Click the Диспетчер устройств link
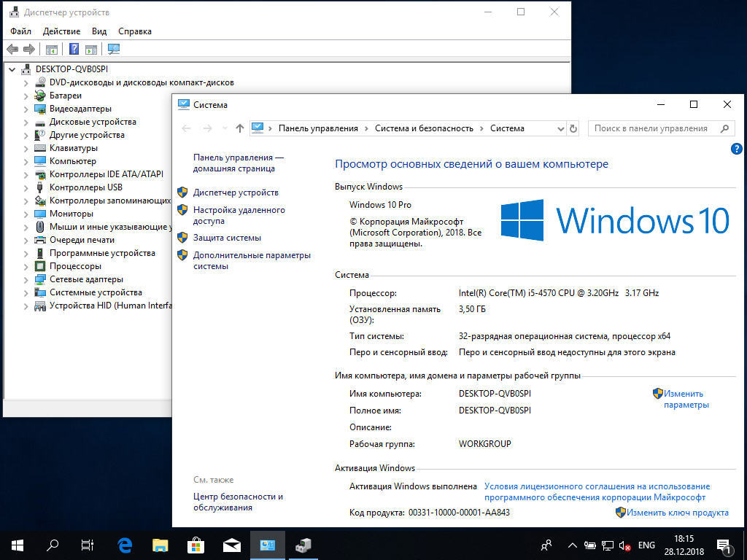This screenshot has width=747, height=560. [x=236, y=192]
